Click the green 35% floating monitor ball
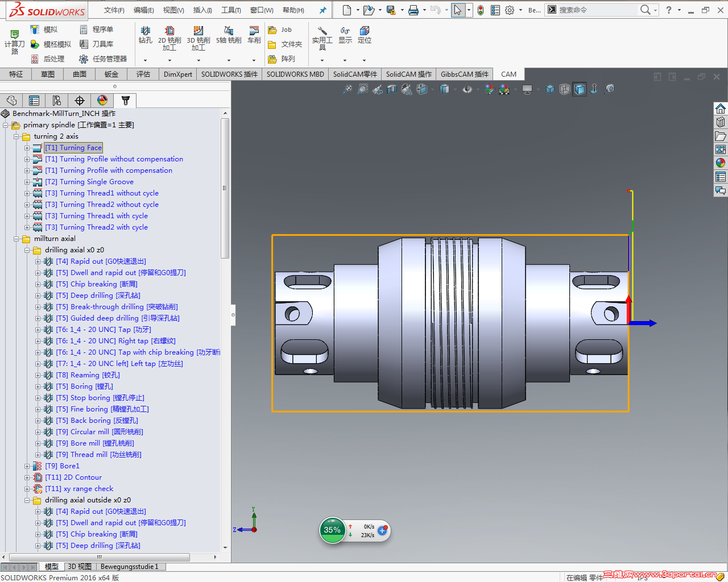Viewport: 728px width, 582px height. [333, 530]
